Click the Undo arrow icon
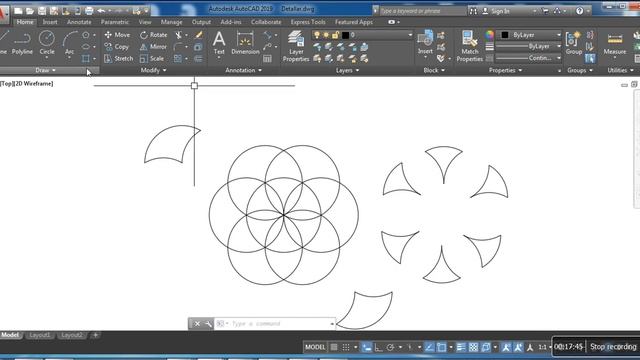This screenshot has width=640, height=360. coord(101,11)
